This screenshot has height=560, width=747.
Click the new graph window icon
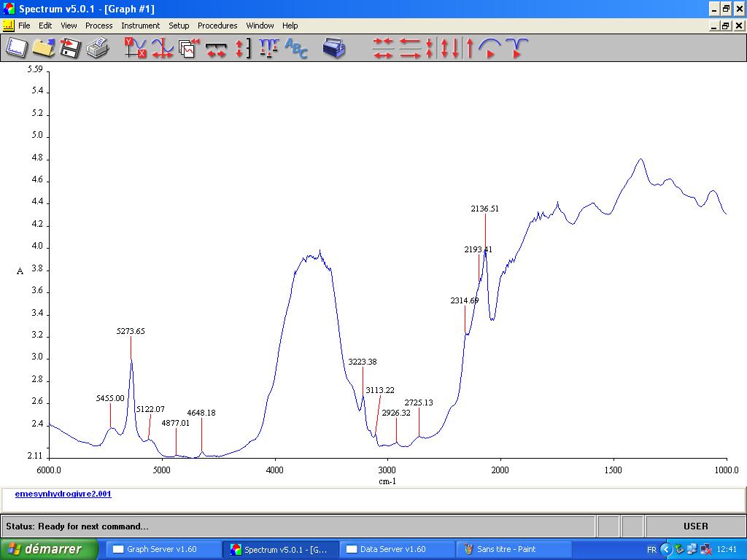click(x=17, y=48)
